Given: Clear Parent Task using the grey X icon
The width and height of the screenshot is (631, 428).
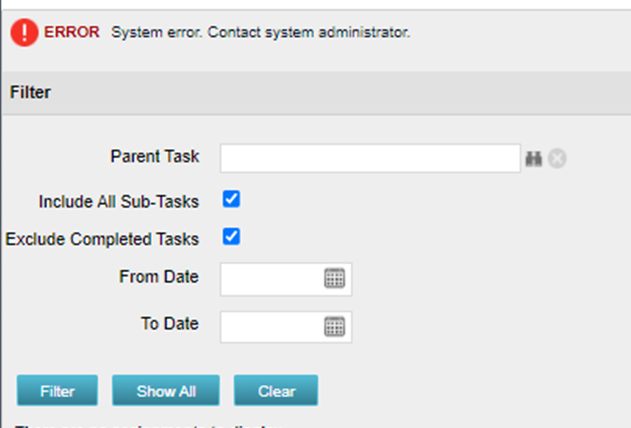Looking at the screenshot, I should (557, 158).
